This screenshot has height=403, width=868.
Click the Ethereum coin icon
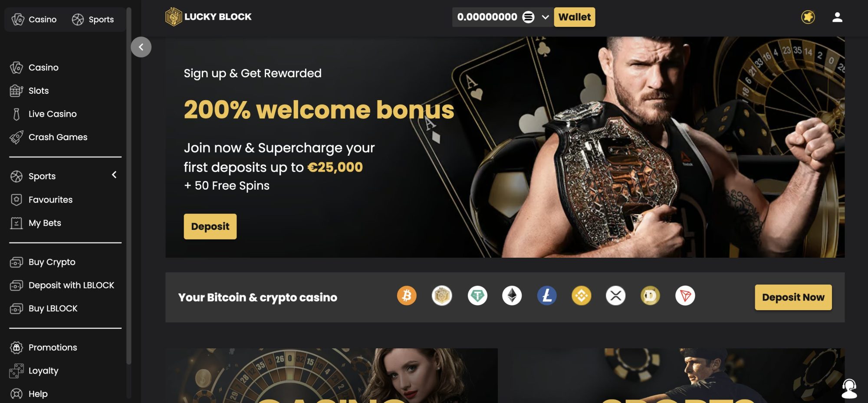coord(512,296)
